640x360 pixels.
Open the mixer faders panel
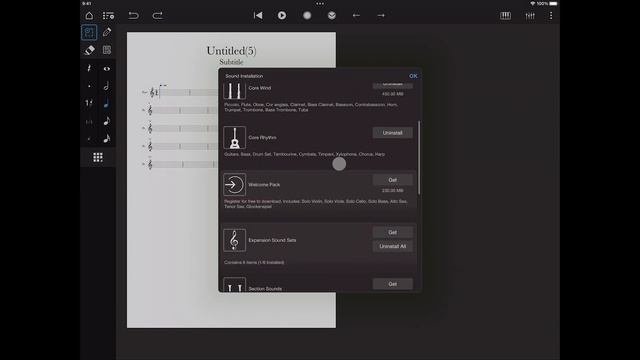530,16
